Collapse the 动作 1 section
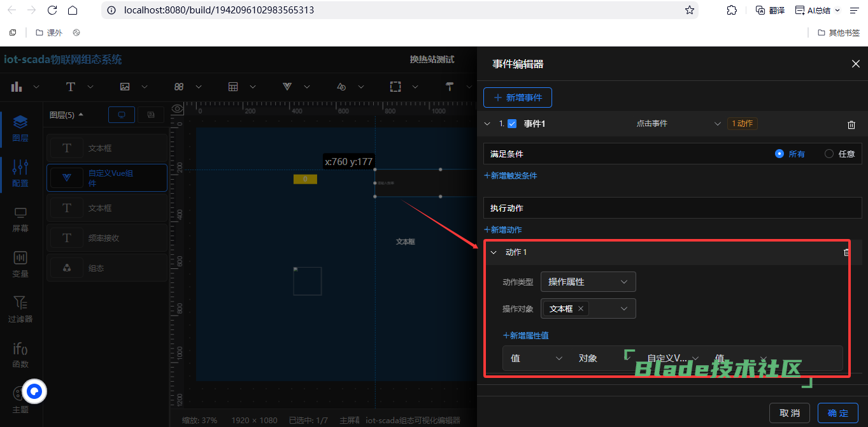 tap(493, 252)
